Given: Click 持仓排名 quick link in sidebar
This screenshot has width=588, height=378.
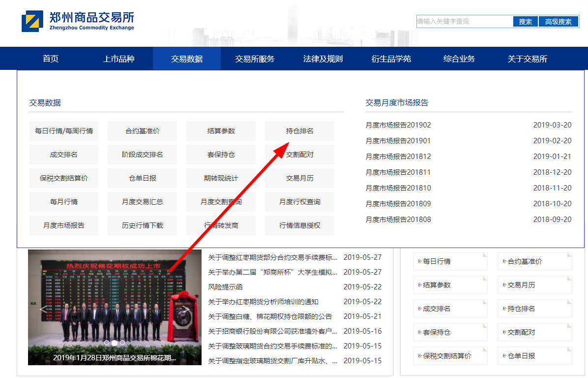Looking at the screenshot, I should pyautogui.click(x=535, y=309).
